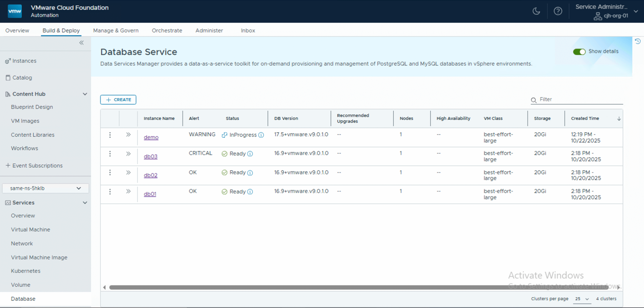Toggle dark mode moon icon
Screen dimensions: 644x308
coord(536,11)
